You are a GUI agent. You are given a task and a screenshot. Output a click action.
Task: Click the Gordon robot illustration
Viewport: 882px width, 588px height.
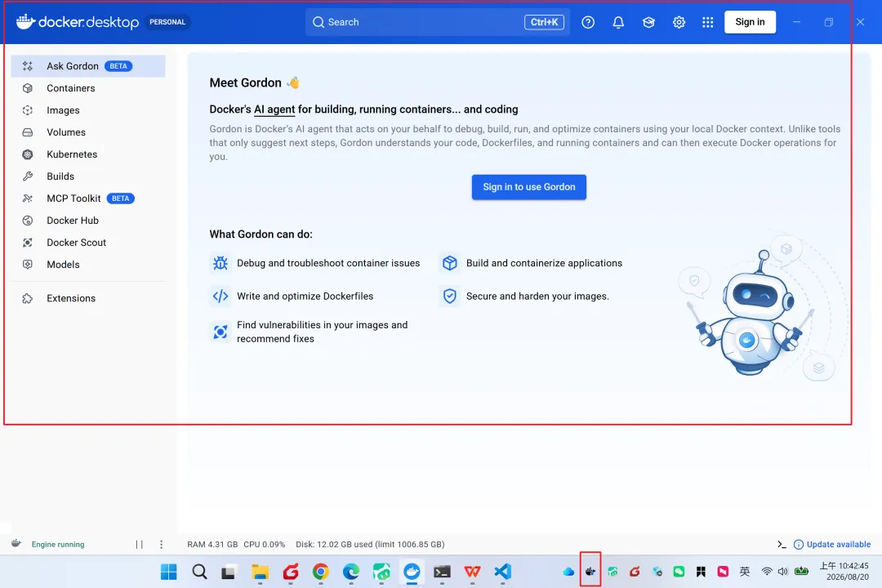tap(750, 314)
